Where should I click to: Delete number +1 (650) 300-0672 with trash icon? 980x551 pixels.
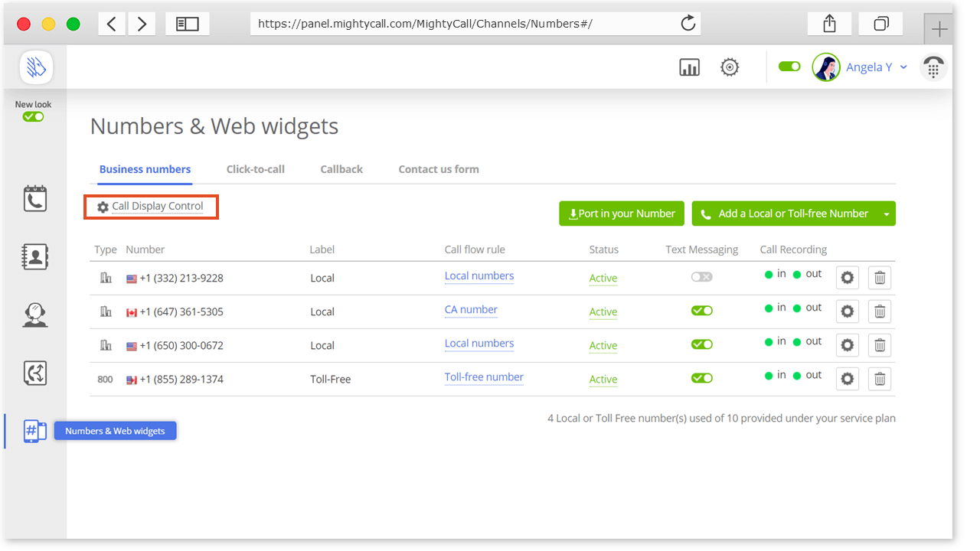[x=880, y=345]
